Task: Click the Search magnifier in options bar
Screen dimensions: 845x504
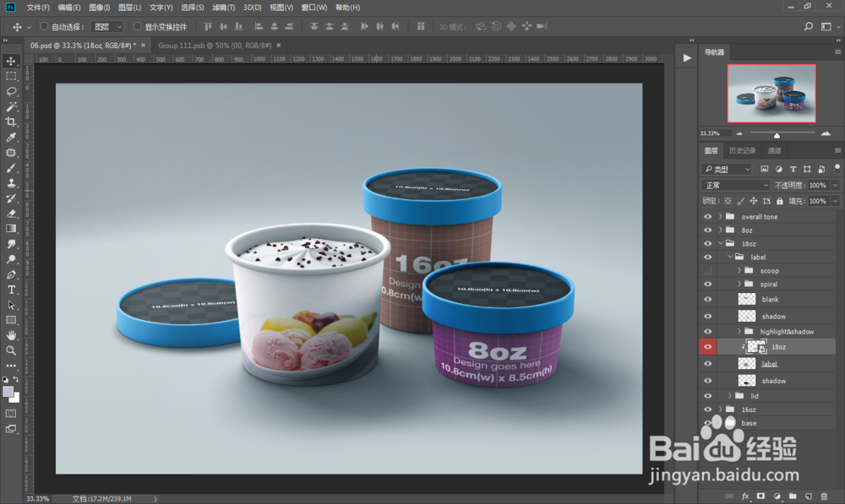Action: 809,26
